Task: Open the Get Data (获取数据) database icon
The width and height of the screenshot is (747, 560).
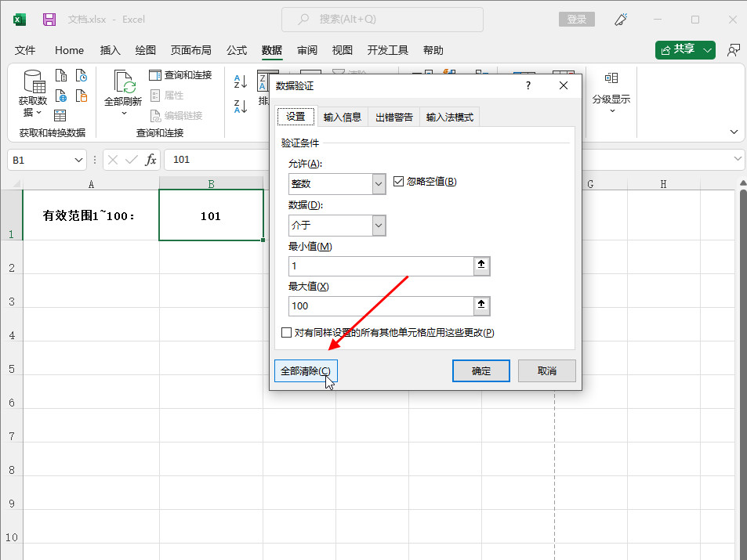Action: click(34, 81)
